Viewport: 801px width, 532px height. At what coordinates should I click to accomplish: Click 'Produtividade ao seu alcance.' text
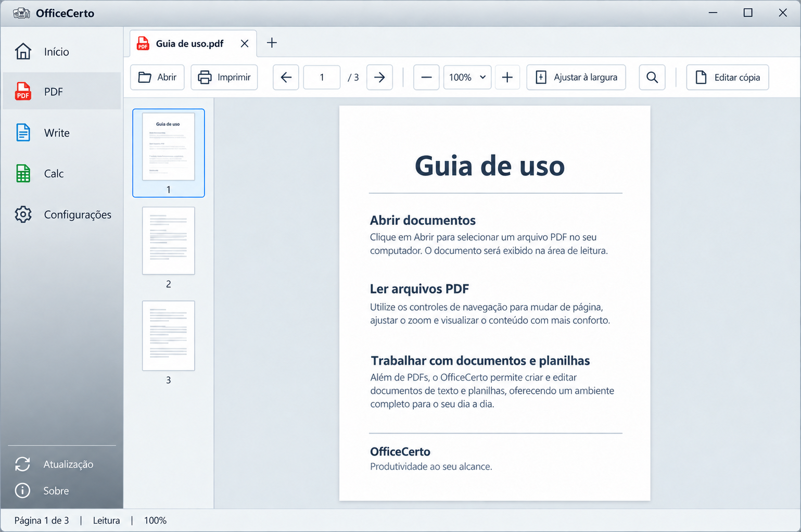(431, 466)
